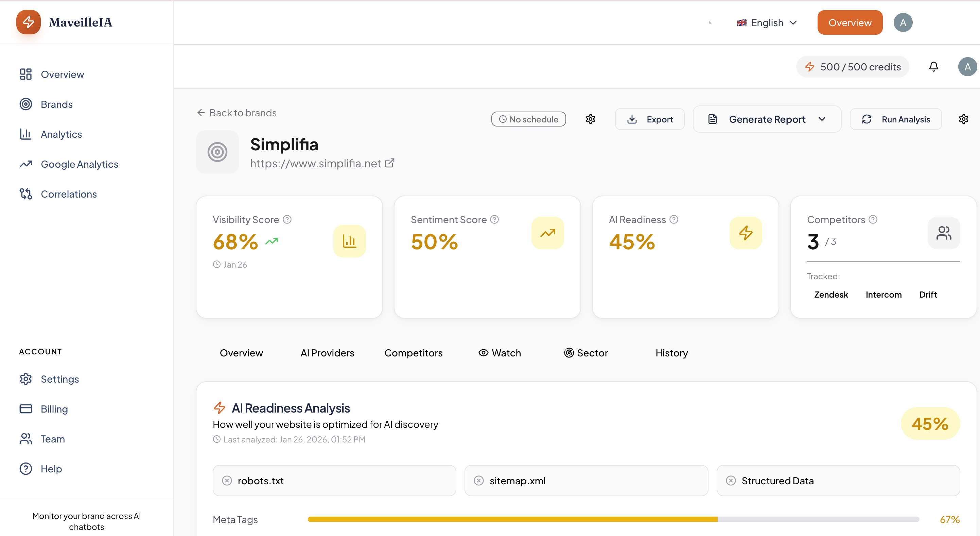Screen dimensions: 980x536
Task: Open the Visibility Score help tooltip
Action: tap(287, 219)
